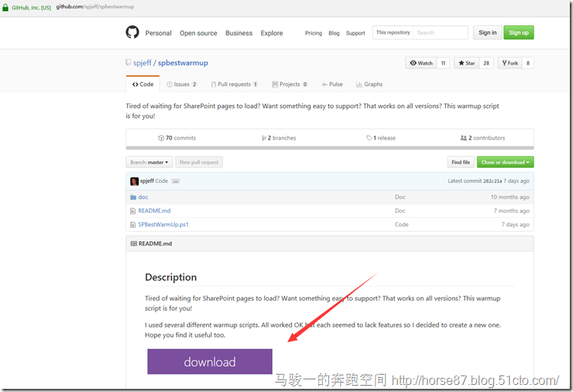This screenshot has width=573, height=392.
Task: Open the Support link
Action: [356, 33]
